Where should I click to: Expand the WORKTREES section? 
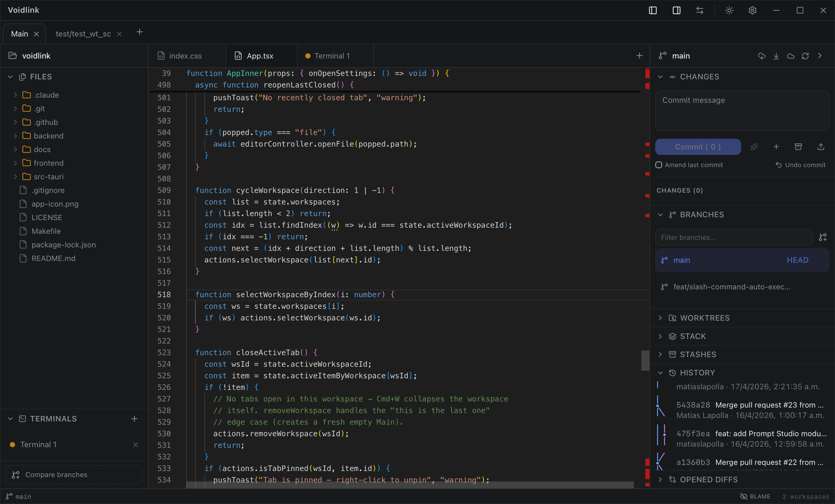(x=660, y=318)
